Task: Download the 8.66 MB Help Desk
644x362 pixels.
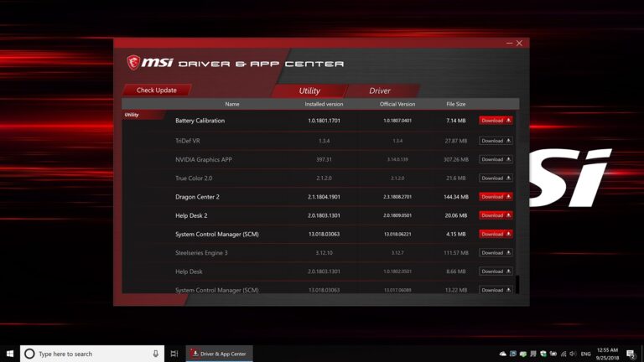Action: [x=496, y=271]
